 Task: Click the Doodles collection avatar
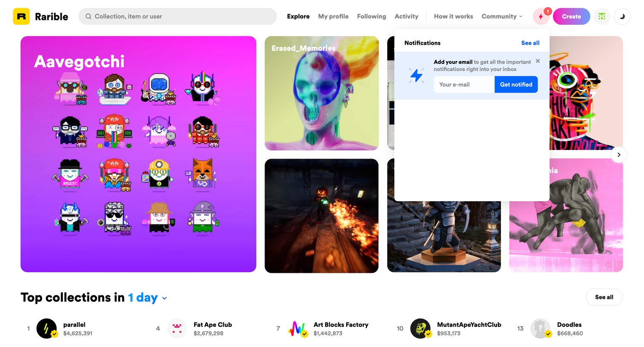pos(540,329)
